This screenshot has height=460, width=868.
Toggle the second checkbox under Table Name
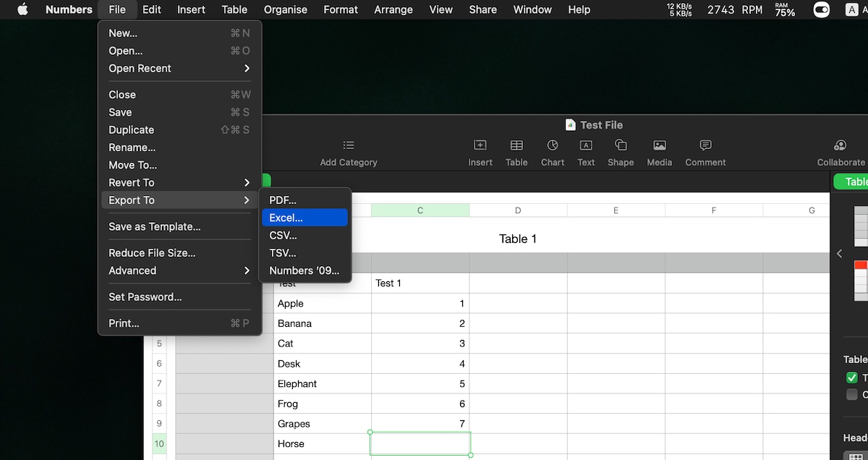coord(852,394)
